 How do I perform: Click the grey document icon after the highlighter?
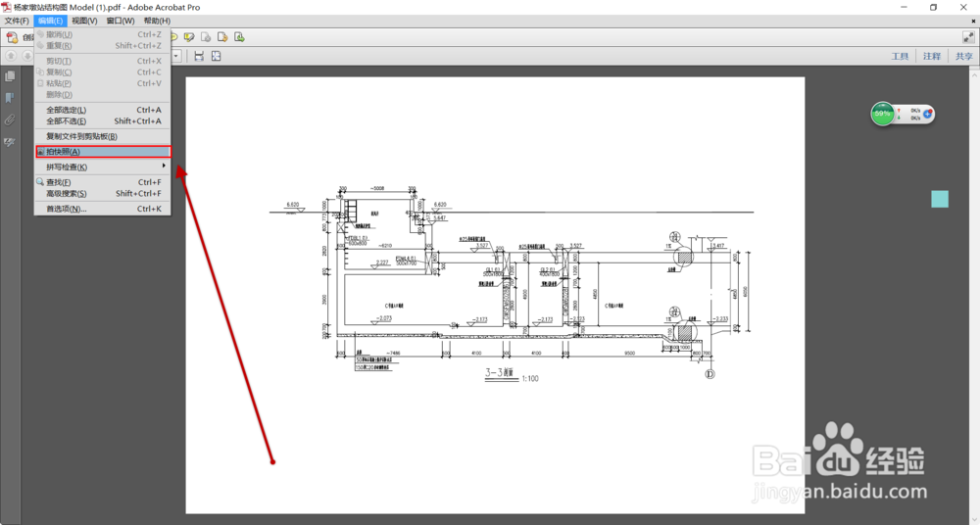205,37
